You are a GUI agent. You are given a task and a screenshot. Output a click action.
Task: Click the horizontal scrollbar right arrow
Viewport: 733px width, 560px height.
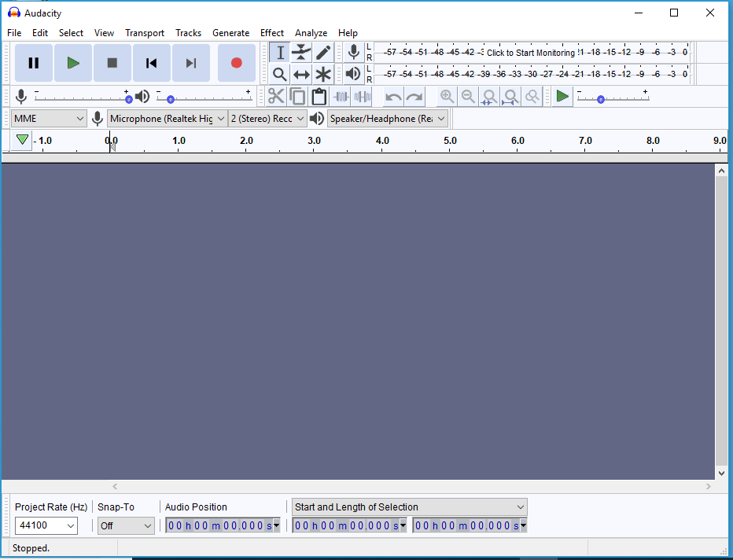pos(708,487)
